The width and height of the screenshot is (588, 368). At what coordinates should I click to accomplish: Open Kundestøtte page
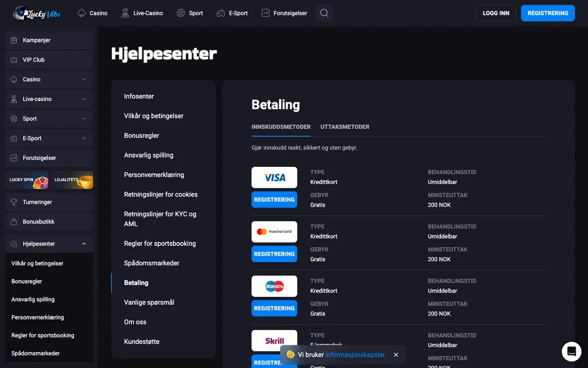[x=142, y=342]
